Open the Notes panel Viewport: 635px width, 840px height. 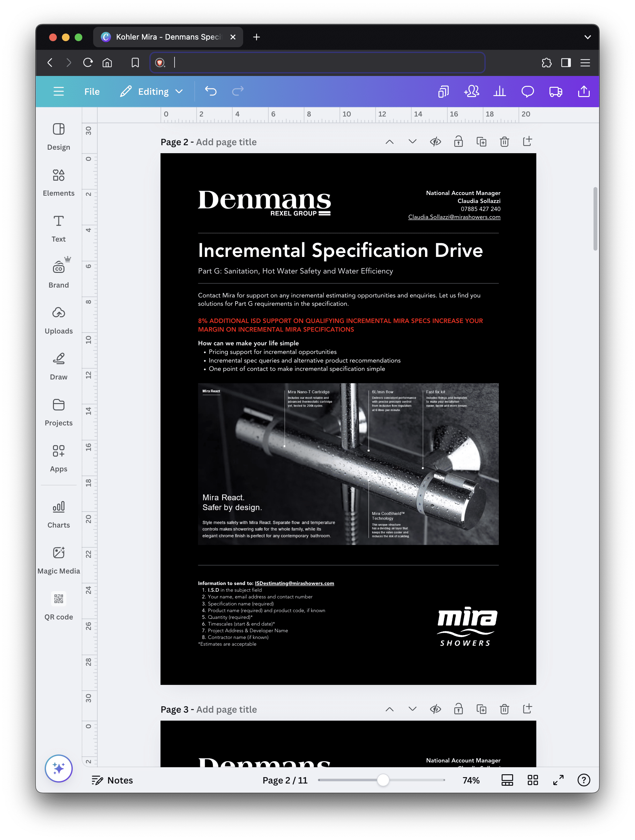click(112, 780)
